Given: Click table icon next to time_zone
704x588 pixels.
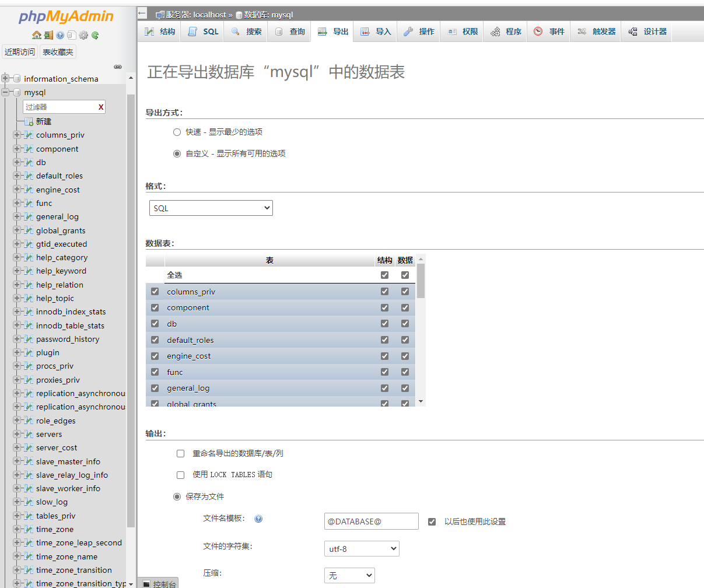Looking at the screenshot, I should pos(29,529).
